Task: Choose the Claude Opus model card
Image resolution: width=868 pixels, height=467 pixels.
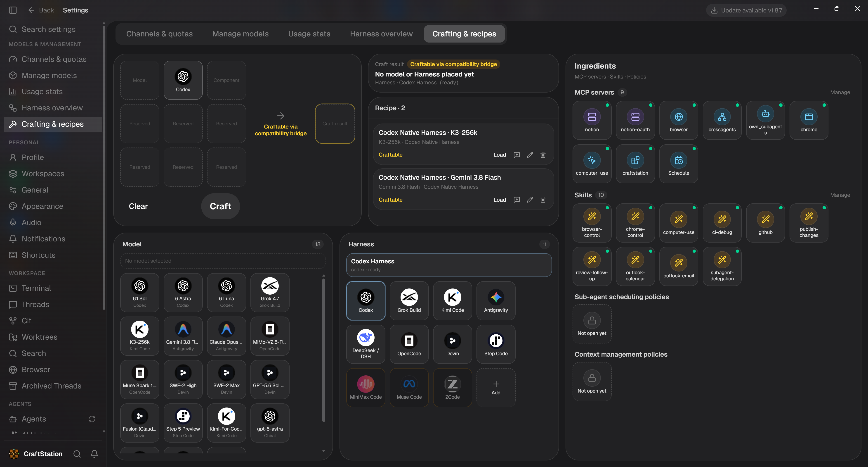Action: coord(226,336)
